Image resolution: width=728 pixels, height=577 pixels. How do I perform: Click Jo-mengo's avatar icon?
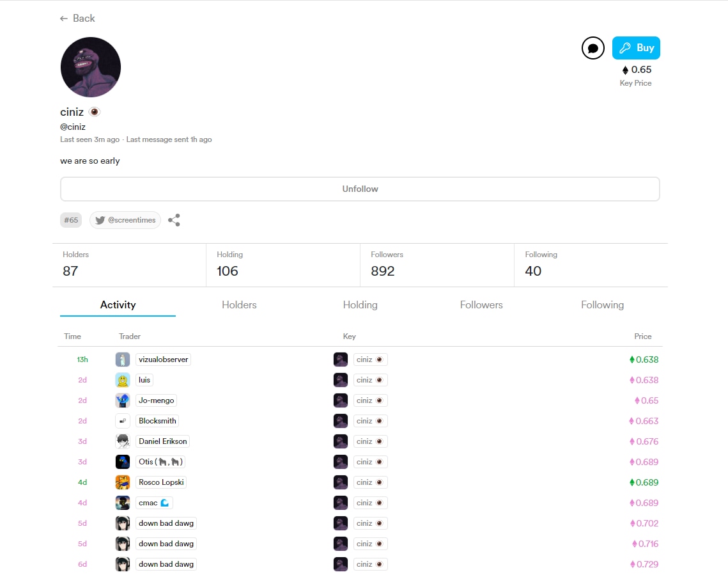pyautogui.click(x=123, y=400)
